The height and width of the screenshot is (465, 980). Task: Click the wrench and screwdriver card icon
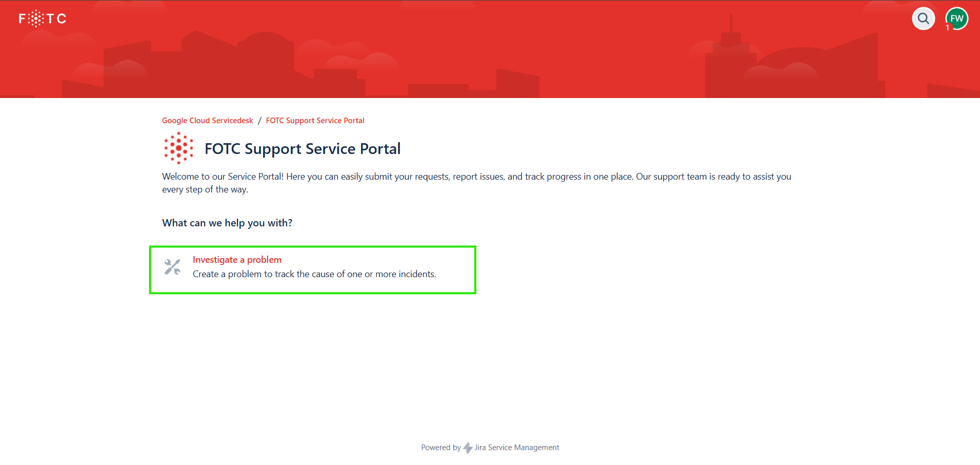point(172,266)
